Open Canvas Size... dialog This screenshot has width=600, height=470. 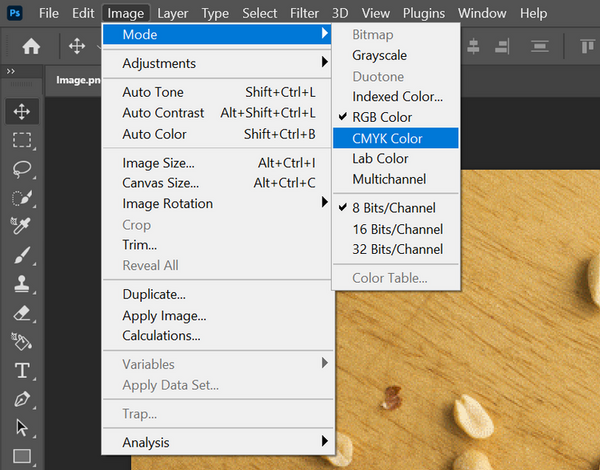point(217,183)
